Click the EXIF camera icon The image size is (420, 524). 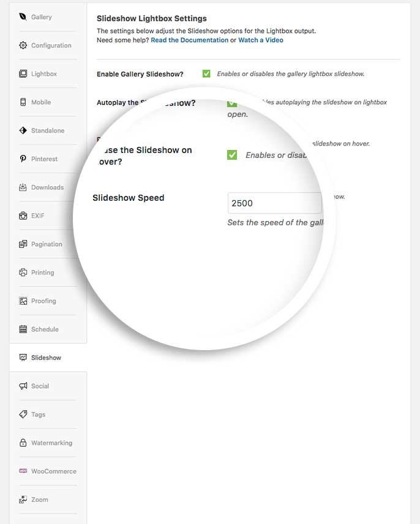click(23, 216)
